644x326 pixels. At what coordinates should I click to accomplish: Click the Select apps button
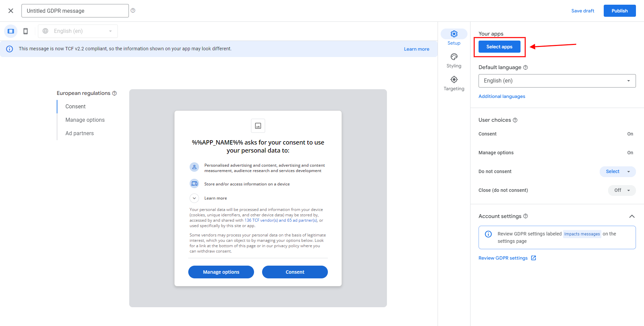point(499,47)
